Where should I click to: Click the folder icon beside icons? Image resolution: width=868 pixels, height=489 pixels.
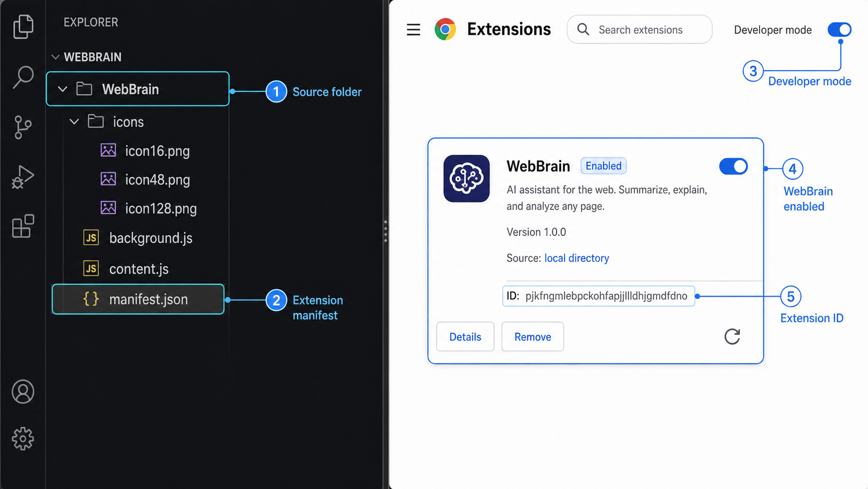point(96,121)
